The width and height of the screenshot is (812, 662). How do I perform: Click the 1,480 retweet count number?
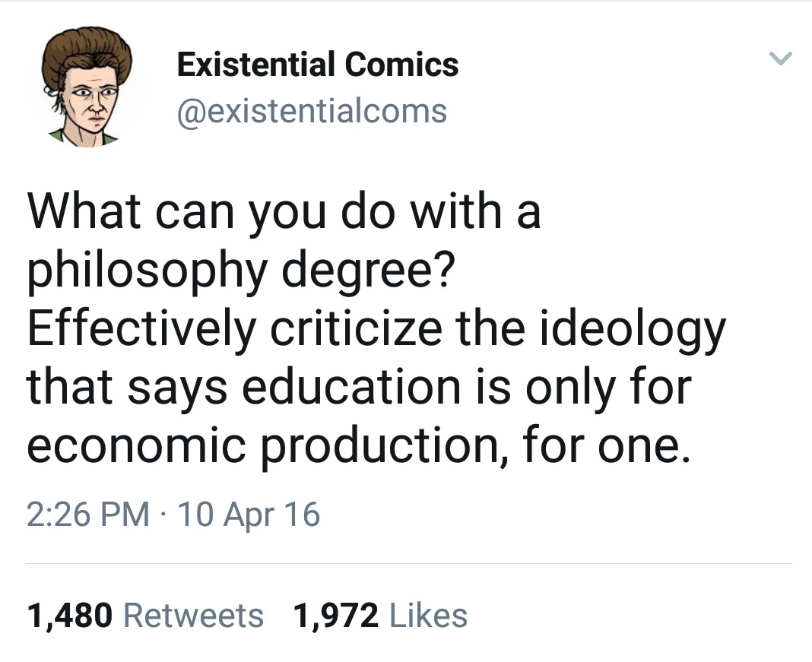(69, 615)
